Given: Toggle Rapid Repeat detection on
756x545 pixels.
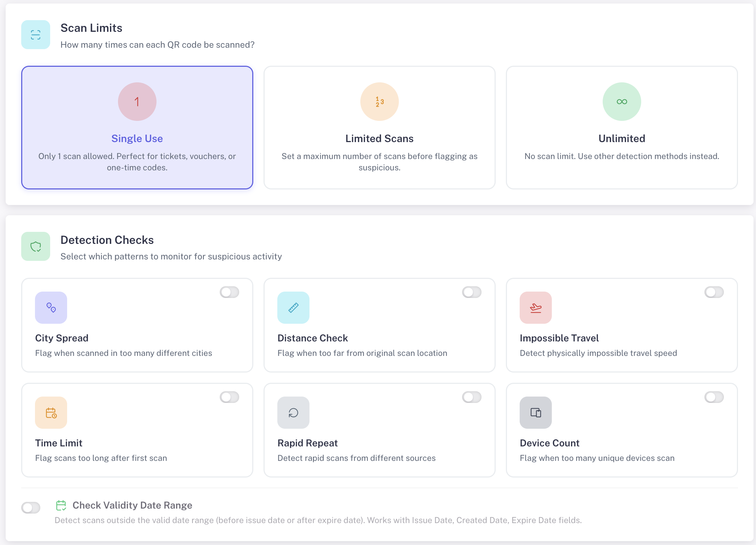Looking at the screenshot, I should click(472, 397).
